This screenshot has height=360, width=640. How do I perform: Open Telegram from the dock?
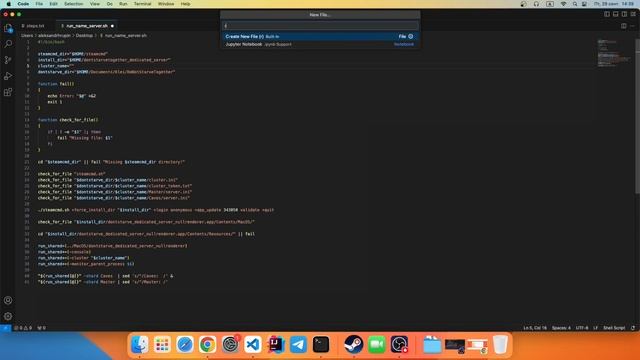click(x=298, y=344)
